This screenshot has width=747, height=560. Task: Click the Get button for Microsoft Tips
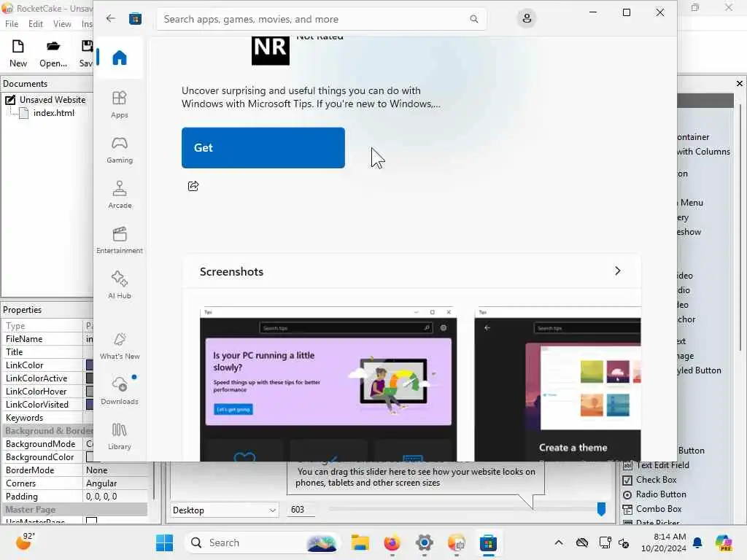click(x=263, y=147)
